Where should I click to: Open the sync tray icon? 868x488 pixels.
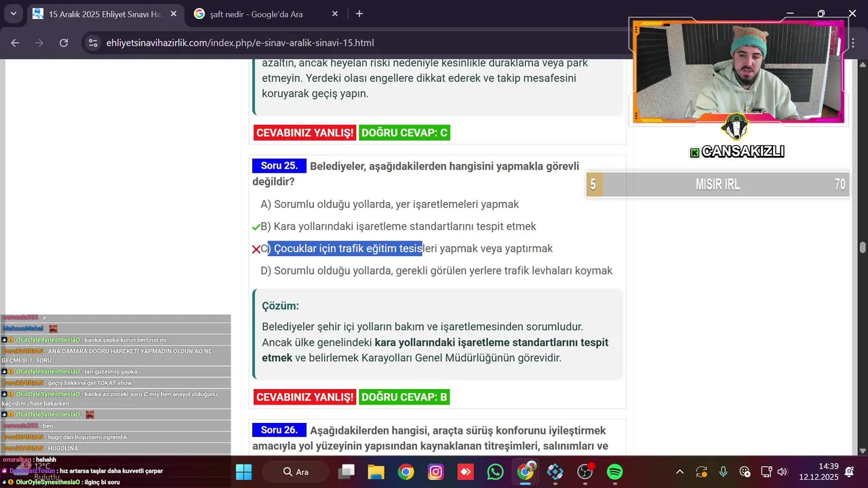pyautogui.click(x=702, y=472)
